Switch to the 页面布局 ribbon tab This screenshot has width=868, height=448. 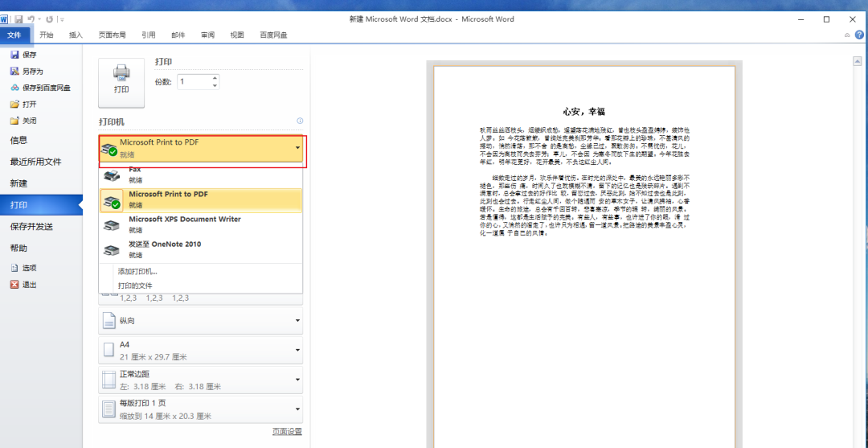[x=113, y=35]
